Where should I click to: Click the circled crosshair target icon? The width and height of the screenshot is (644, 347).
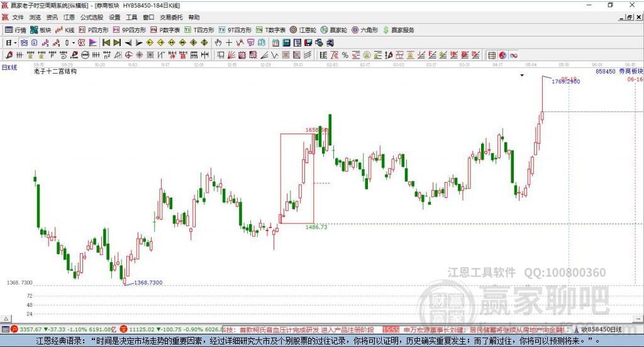(x=128, y=55)
